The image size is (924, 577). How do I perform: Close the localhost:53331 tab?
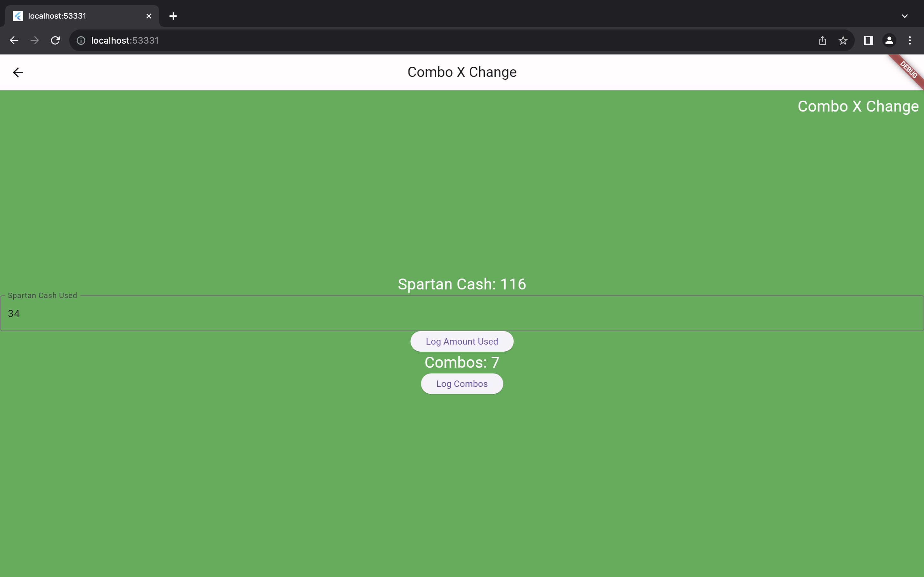click(x=149, y=16)
